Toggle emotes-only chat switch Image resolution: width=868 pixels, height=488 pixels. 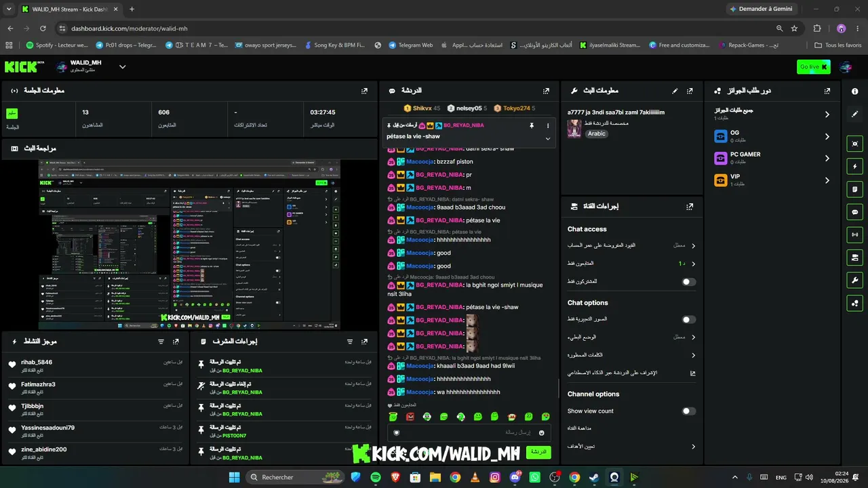688,319
